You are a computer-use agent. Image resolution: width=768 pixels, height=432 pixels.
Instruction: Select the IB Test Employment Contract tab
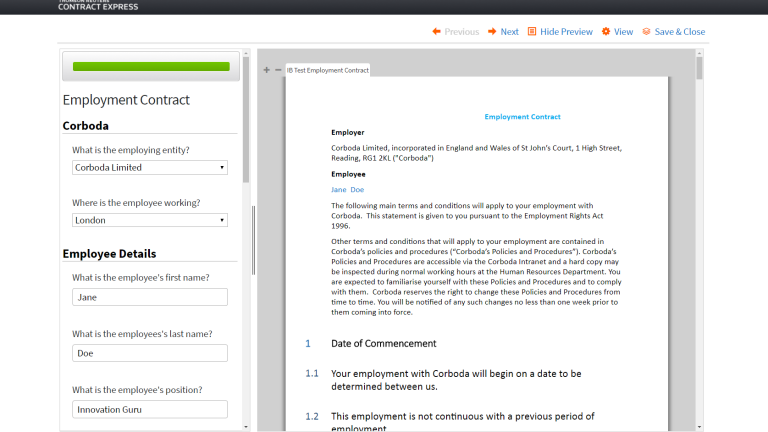tap(327, 70)
